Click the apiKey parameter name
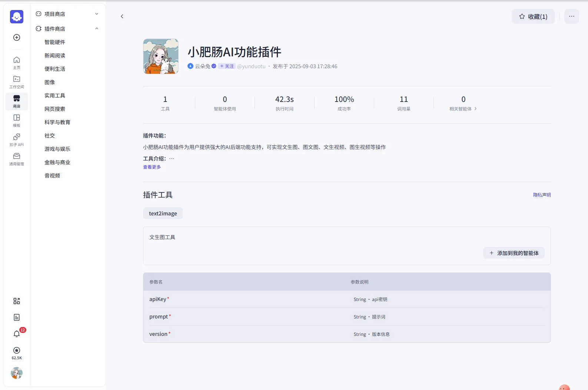Screen dimensions: 588x390 (x=158, y=299)
